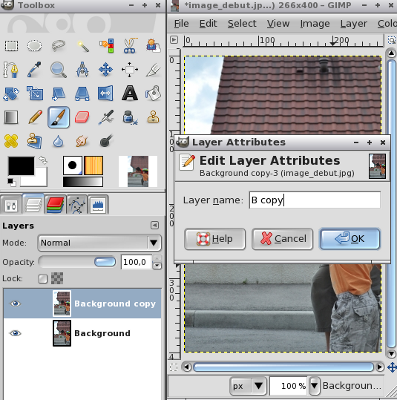Select the Blend gradient tool
This screenshot has height=400, width=397.
coord(11,117)
